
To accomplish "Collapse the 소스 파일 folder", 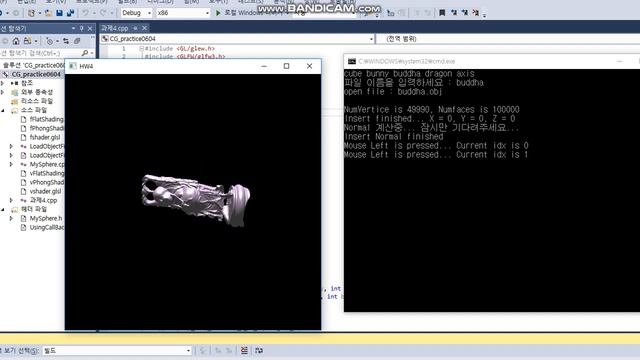I will click(x=3, y=110).
